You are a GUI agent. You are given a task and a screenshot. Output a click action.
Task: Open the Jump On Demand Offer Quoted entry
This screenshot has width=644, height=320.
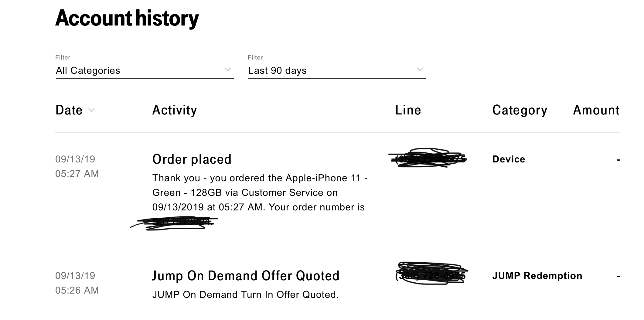click(x=246, y=276)
